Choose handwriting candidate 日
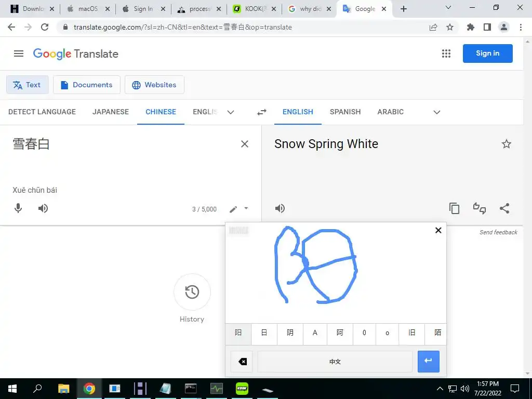Screen dimensions: 532x399 (x=264, y=333)
